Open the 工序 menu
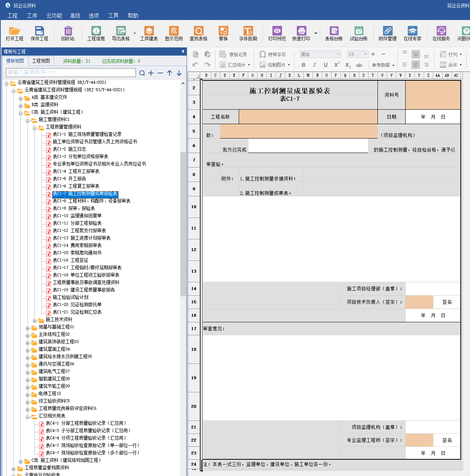This screenshot has width=470, height=476. tap(32, 16)
